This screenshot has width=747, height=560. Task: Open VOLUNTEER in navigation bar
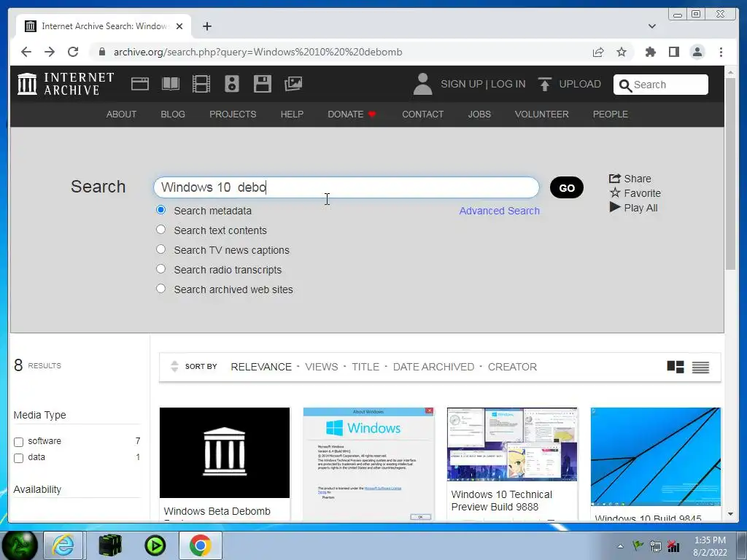542,114
